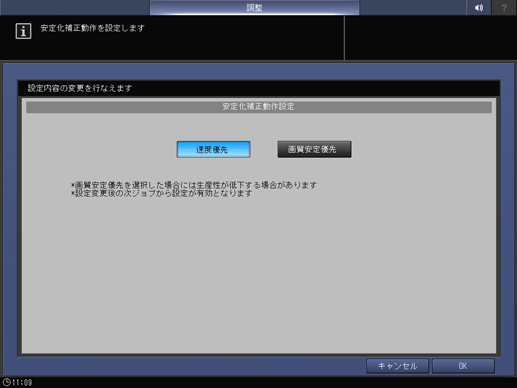Click the information icon
Screen dimensions: 517x388
[x=23, y=31]
